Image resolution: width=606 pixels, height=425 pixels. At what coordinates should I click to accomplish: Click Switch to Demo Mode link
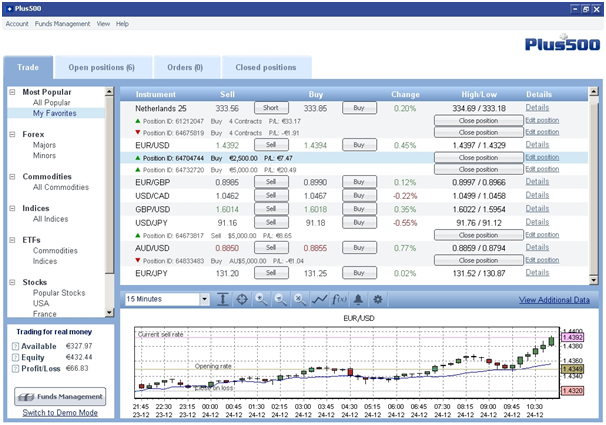click(60, 412)
